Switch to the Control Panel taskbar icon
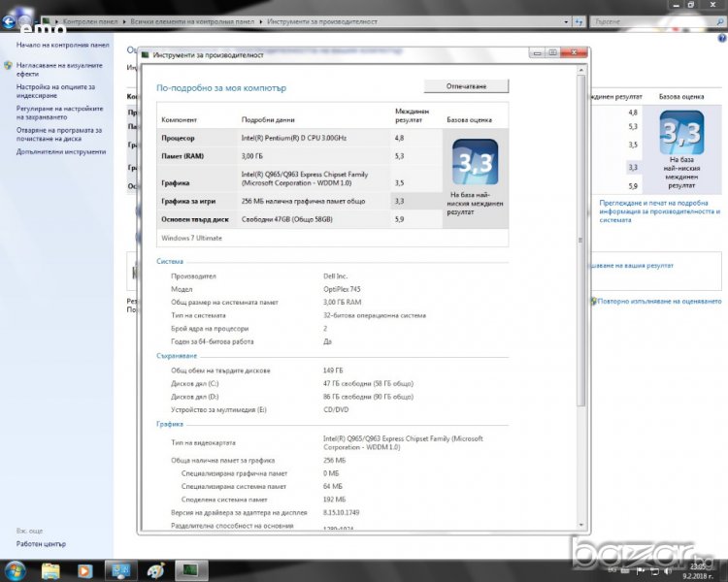This screenshot has height=582, width=728. tap(120, 570)
